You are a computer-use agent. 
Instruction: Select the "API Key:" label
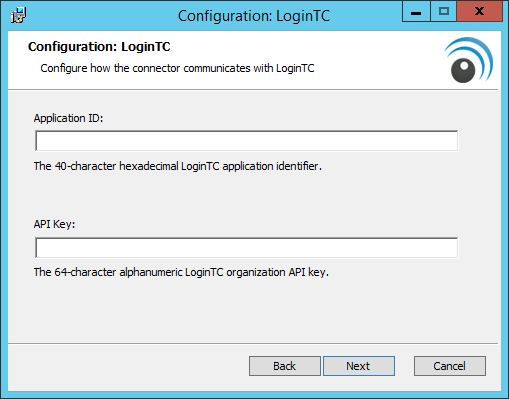click(54, 224)
